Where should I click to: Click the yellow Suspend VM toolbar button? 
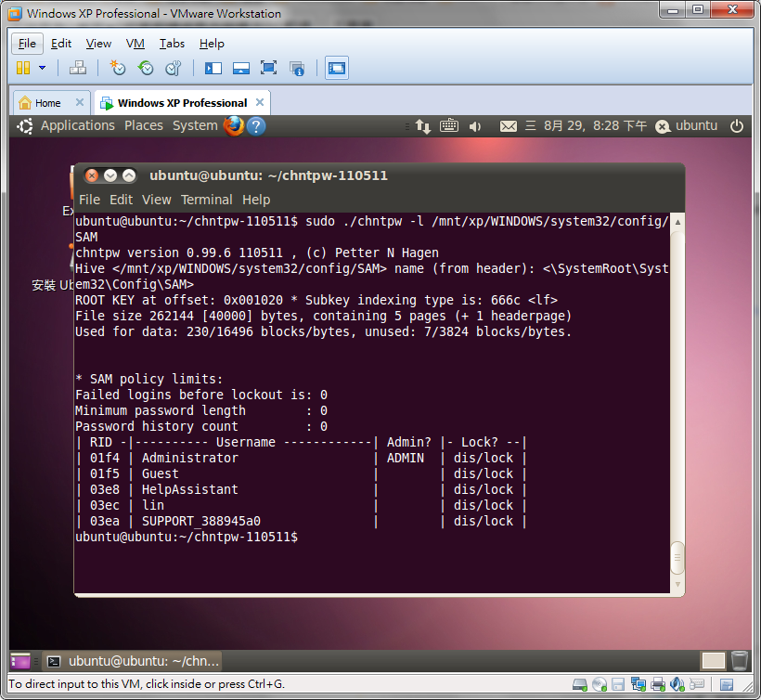pyautogui.click(x=23, y=68)
